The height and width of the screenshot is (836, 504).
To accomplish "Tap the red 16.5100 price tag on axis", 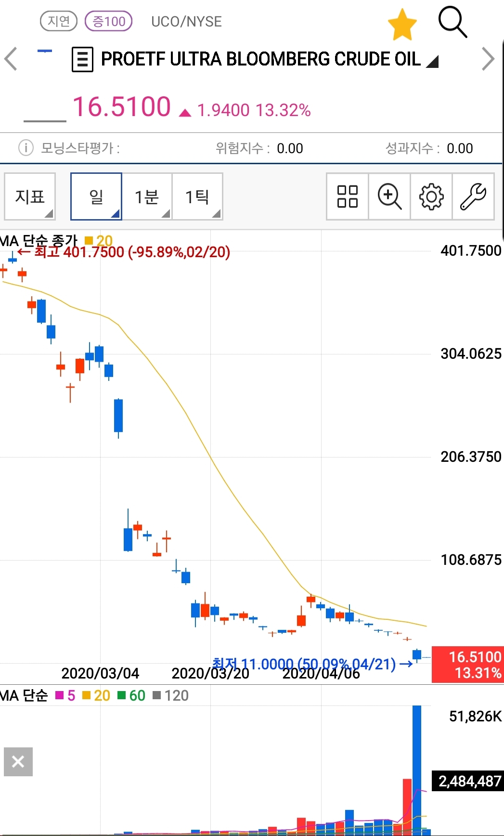I will 468,665.
